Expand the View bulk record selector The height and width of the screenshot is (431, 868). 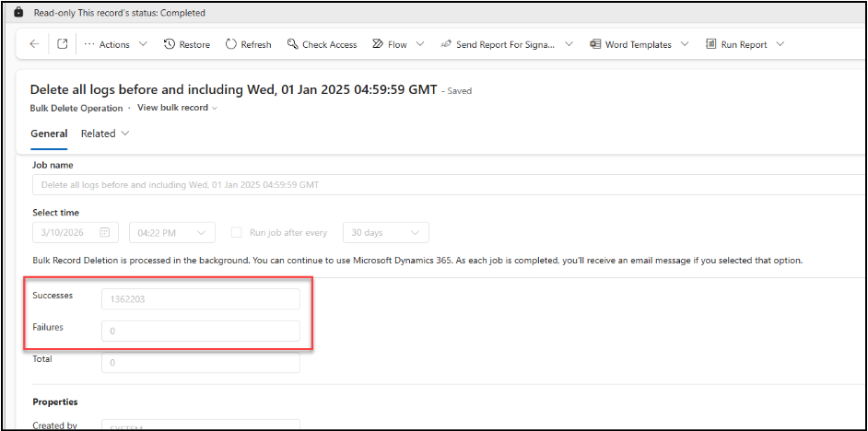(x=177, y=108)
